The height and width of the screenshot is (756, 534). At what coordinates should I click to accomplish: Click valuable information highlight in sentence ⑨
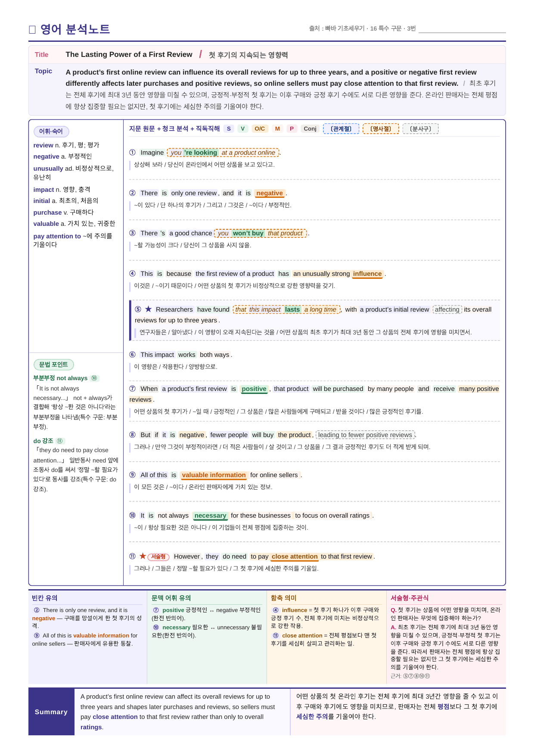tap(214, 475)
